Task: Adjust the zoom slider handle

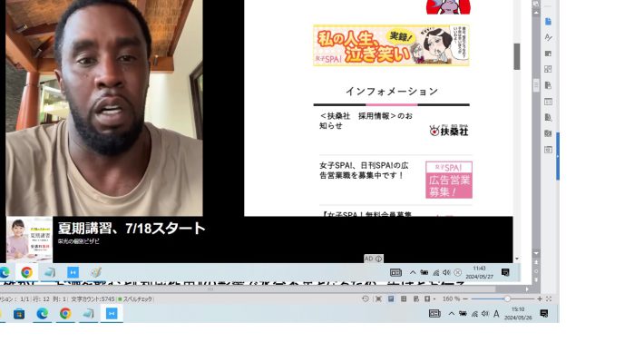Action: [507, 298]
